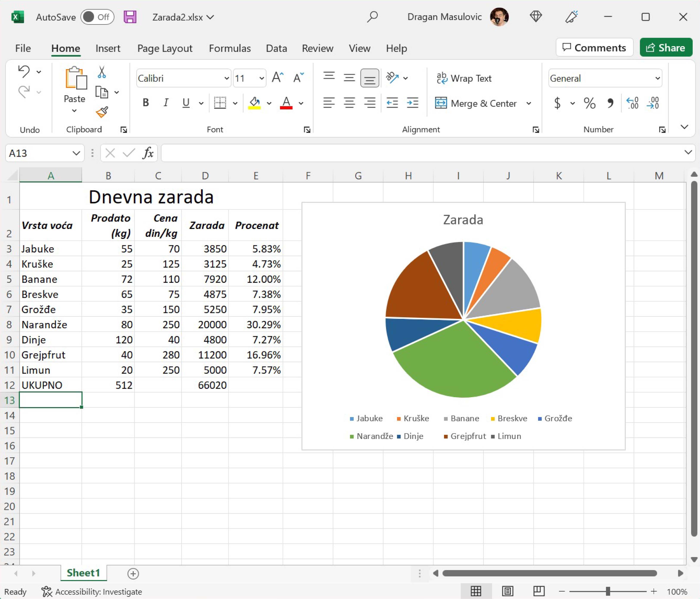Toggle Wrap Text for the cell
This screenshot has width=700, height=599.
464,78
